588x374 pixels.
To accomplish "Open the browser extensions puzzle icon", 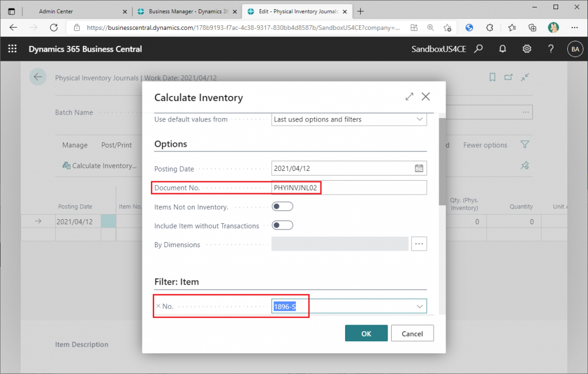I will [x=489, y=28].
